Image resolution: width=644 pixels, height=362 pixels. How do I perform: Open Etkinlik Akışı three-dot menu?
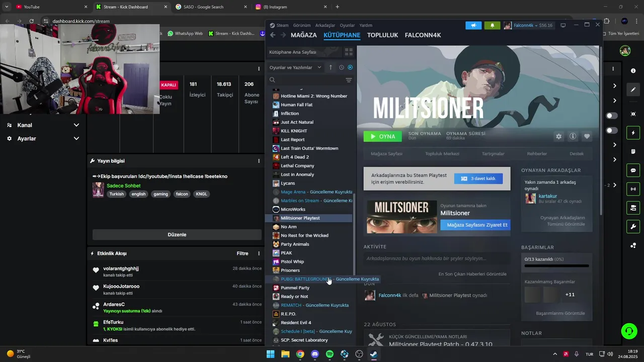tap(259, 253)
